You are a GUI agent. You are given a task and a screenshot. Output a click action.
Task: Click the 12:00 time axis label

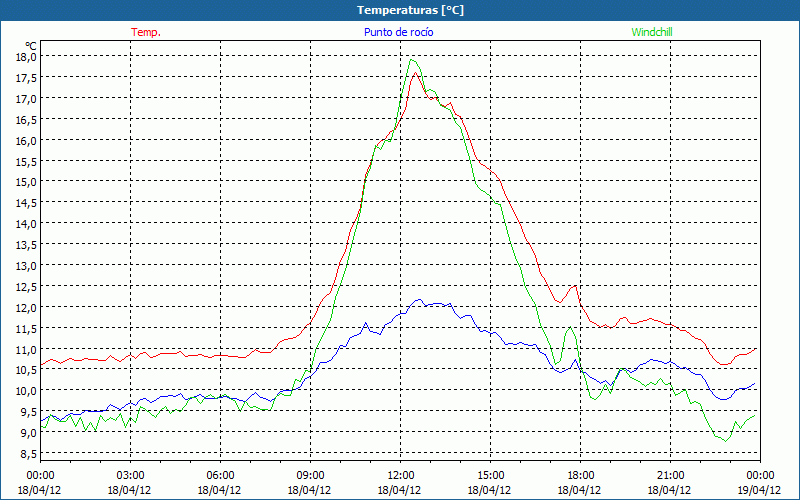400,476
